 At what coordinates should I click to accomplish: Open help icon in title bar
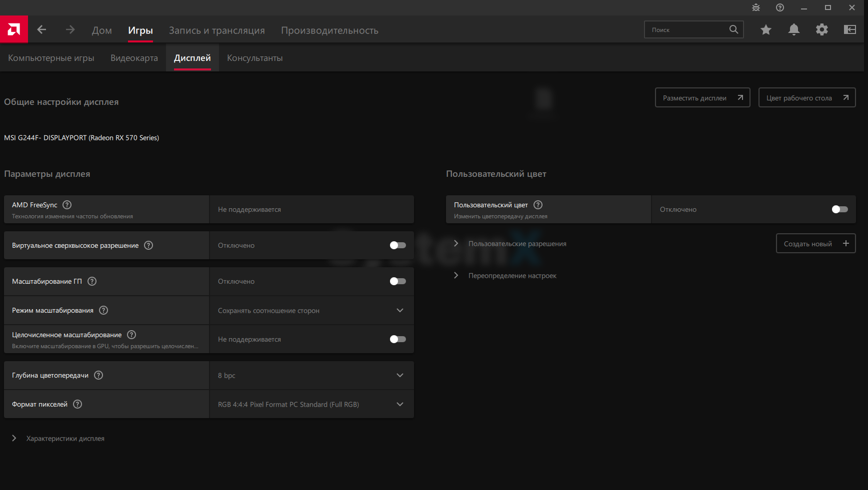click(780, 7)
